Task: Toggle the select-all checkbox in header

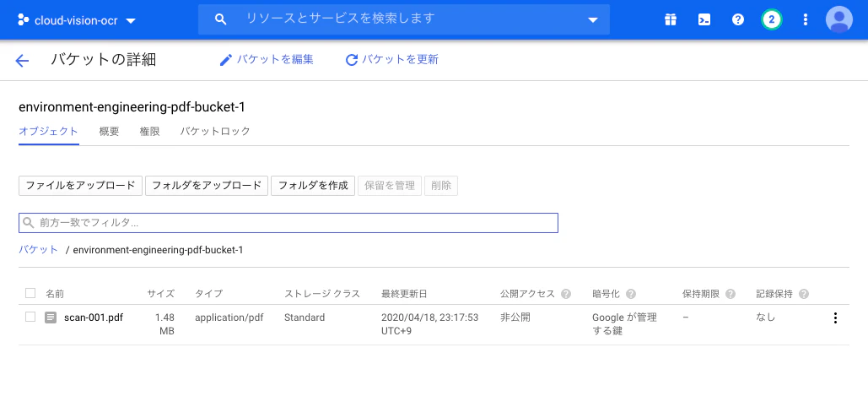Action: tap(30, 293)
